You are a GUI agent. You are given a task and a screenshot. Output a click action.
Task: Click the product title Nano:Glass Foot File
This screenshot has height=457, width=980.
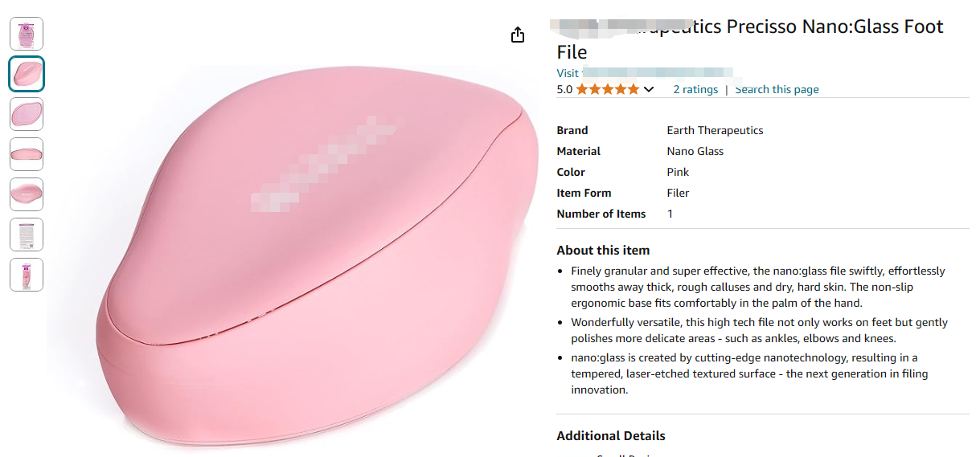coord(750,39)
